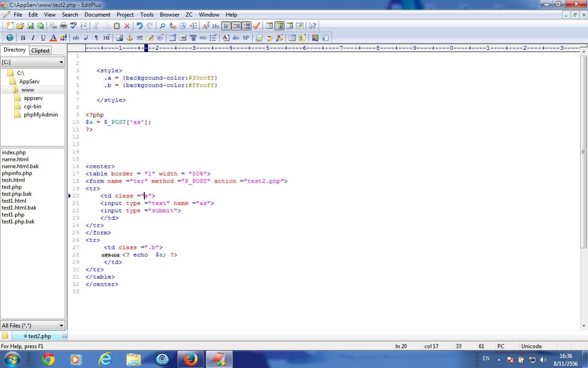Click the red checkmark icon
Image resolution: width=588 pixels, height=368 pixels.
point(256,26)
